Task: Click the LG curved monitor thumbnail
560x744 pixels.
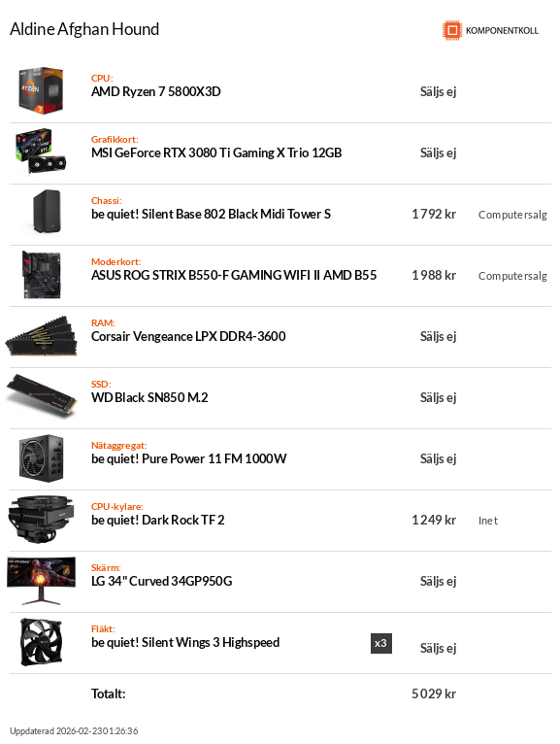Action: (x=42, y=581)
